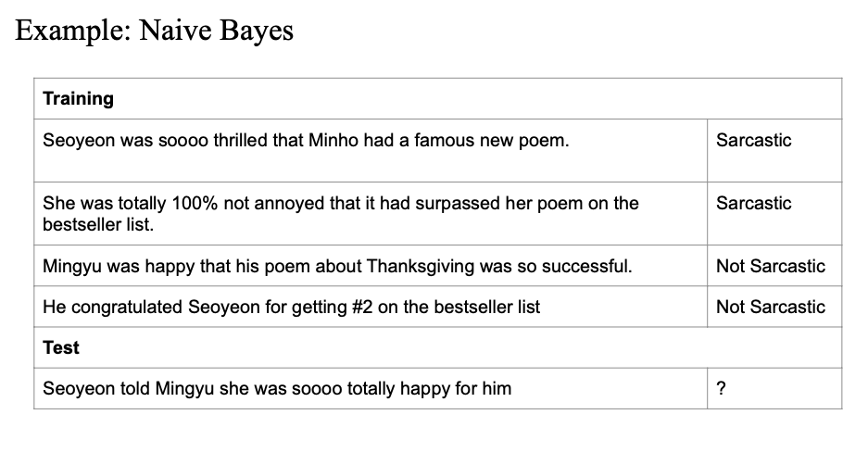
Task: Select the second Not Sarcastic label cell
Action: (774, 307)
